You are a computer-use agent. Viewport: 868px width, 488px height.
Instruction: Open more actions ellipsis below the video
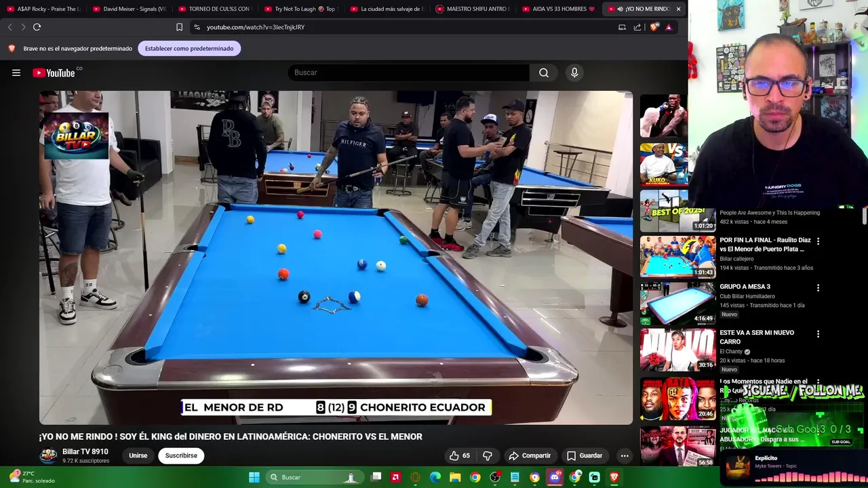(625, 455)
